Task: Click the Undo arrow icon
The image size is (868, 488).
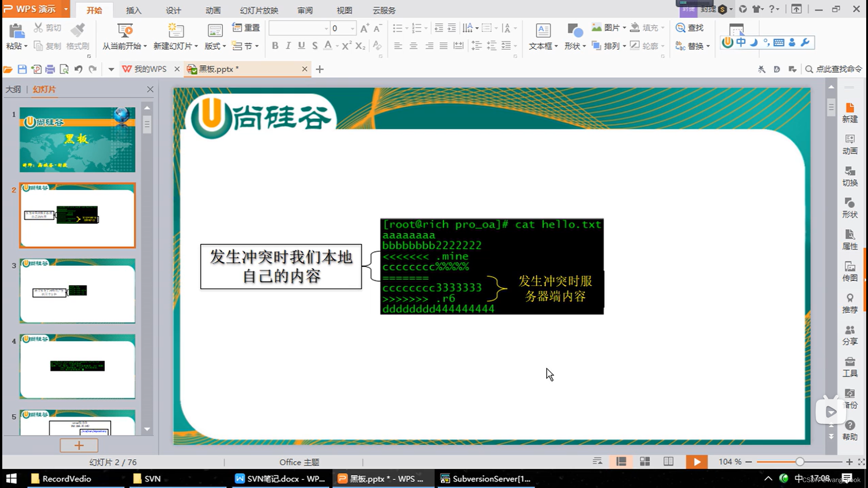Action: (78, 69)
